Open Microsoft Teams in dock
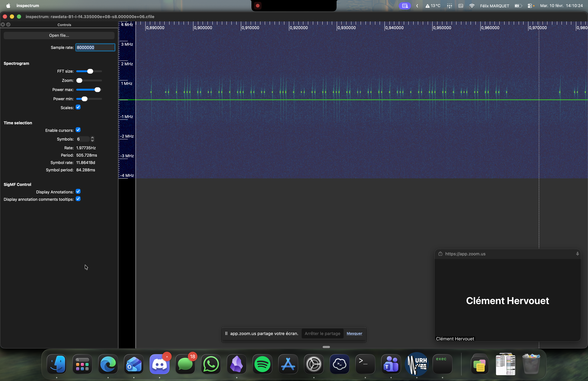Image resolution: width=588 pixels, height=381 pixels. coord(391,364)
